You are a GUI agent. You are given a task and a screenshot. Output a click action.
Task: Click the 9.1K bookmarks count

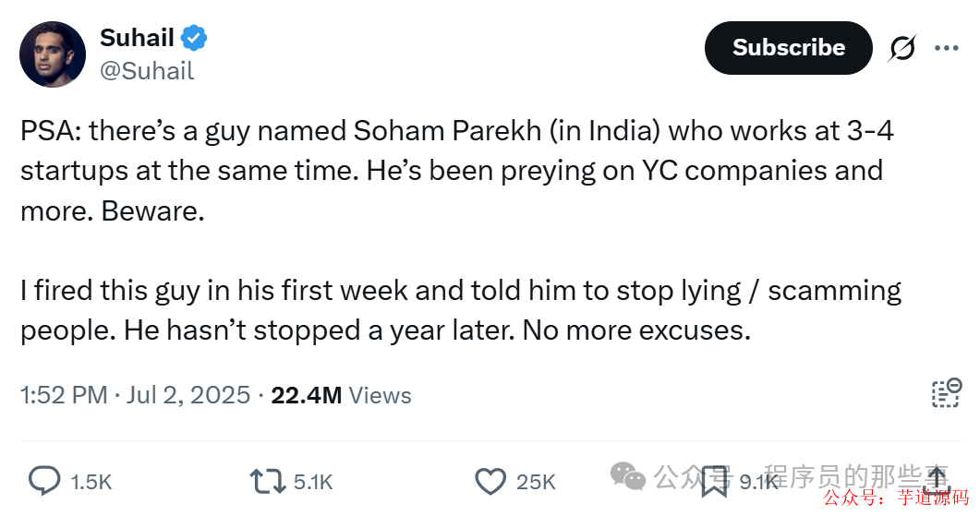(758, 481)
